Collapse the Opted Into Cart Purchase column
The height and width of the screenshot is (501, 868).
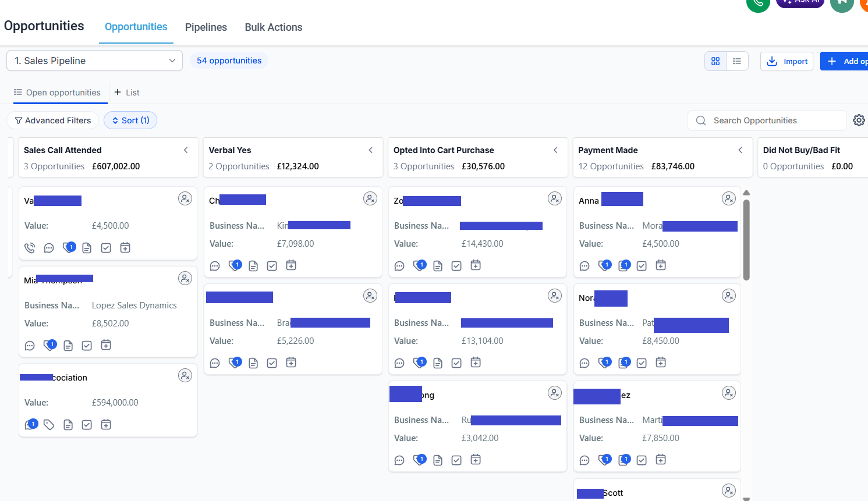click(x=555, y=150)
